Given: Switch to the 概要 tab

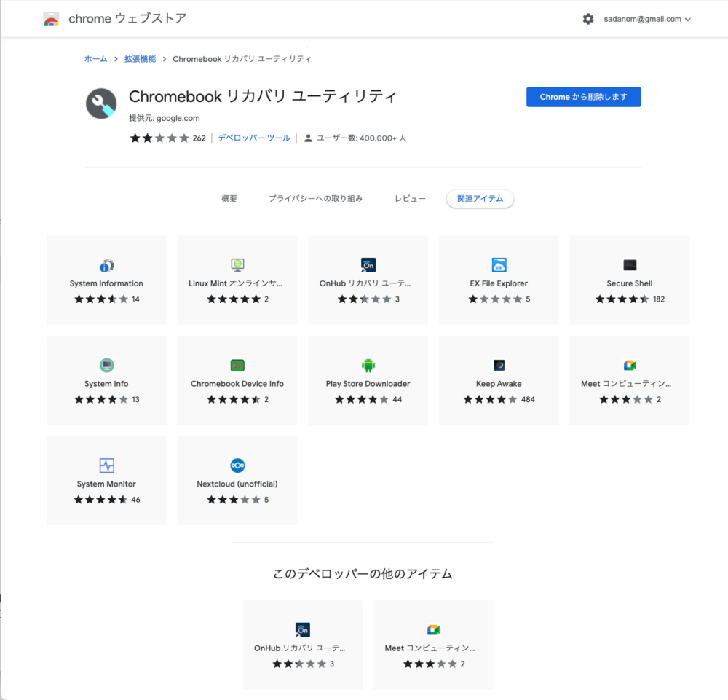Looking at the screenshot, I should 229,199.
